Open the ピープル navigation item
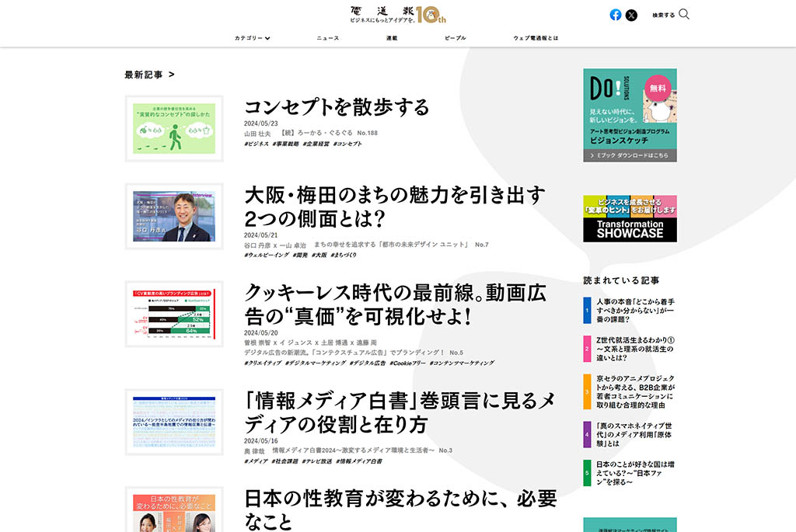The width and height of the screenshot is (796, 532). 455,37
